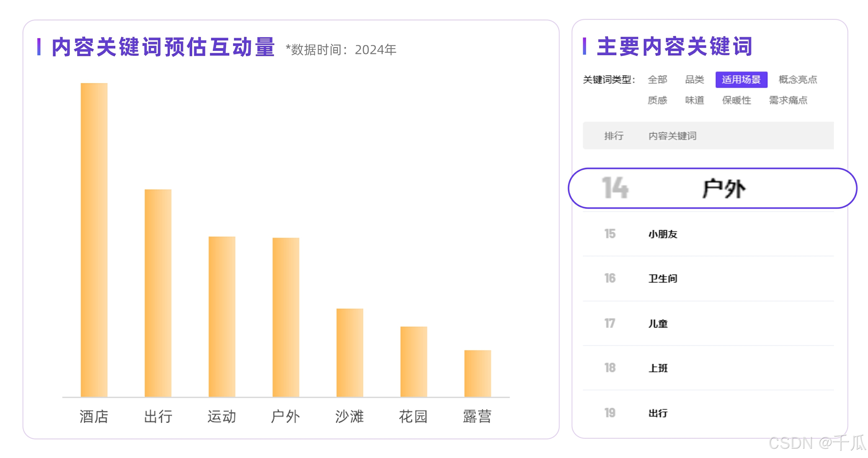The width and height of the screenshot is (868, 458).
Task: Select the 全部 keyword type filter
Action: [x=657, y=79]
